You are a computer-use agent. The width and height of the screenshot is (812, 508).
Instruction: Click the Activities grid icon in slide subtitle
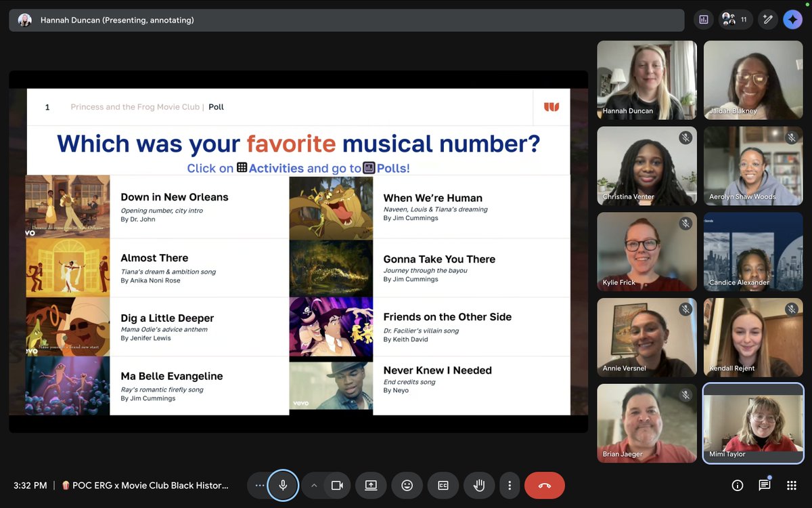[x=242, y=167]
